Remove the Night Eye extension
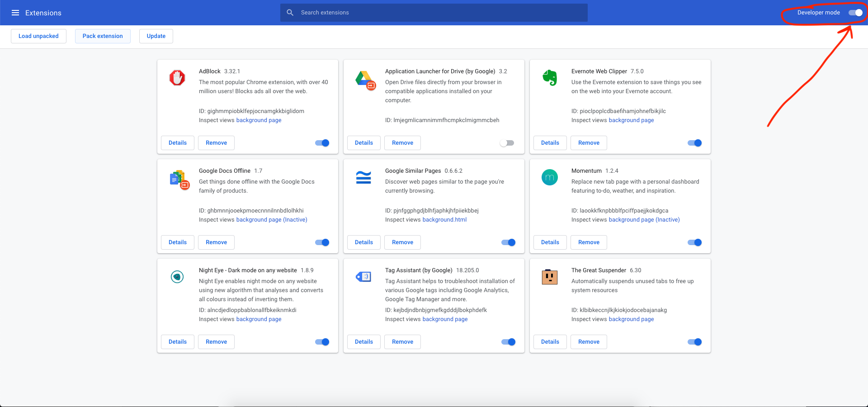868x407 pixels. click(x=216, y=342)
